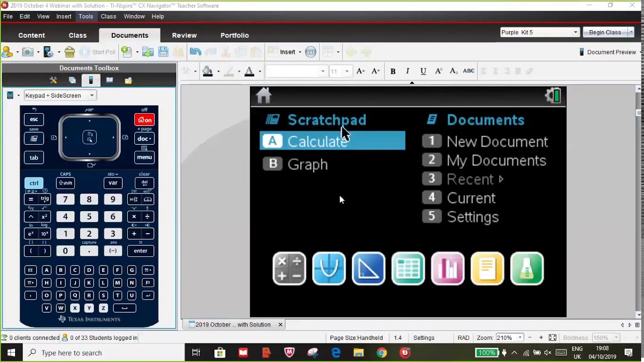Click the scratchpad key on the keypad
The image size is (644, 362).
pos(34,138)
